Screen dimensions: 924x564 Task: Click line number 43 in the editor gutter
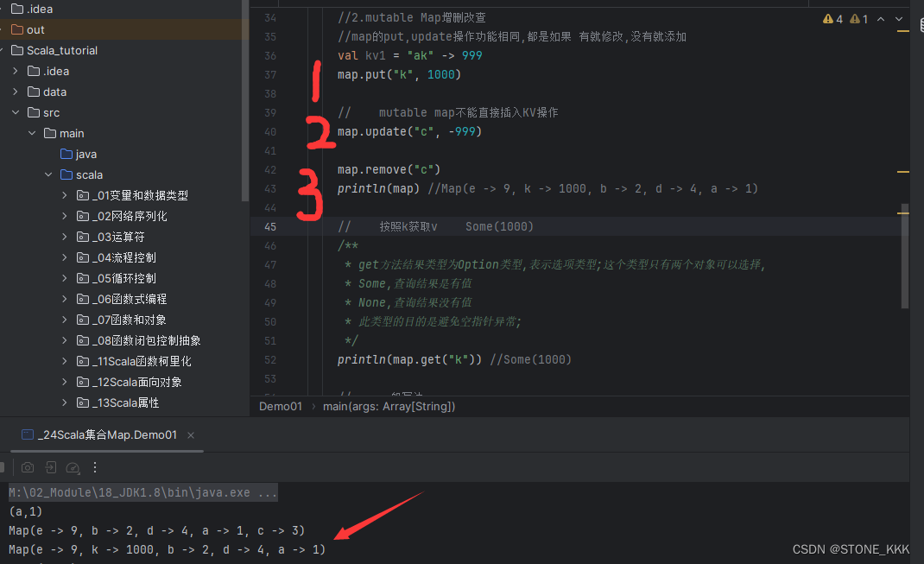coord(269,188)
